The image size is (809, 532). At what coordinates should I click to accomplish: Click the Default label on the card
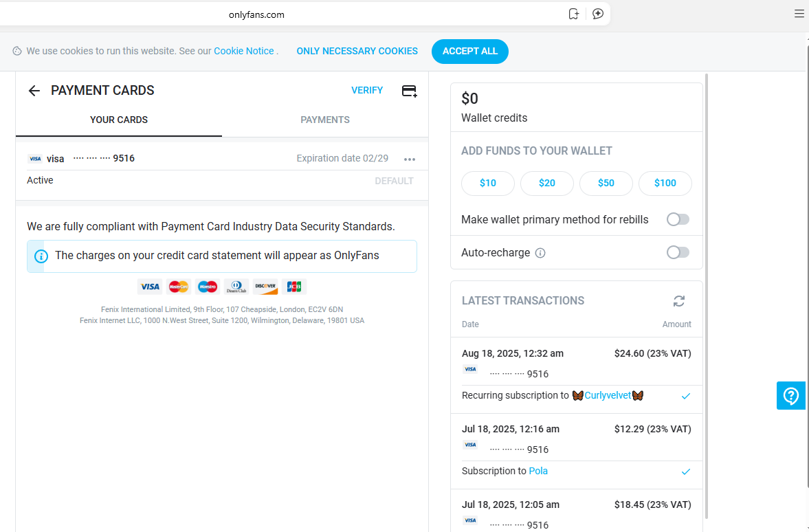(x=394, y=181)
